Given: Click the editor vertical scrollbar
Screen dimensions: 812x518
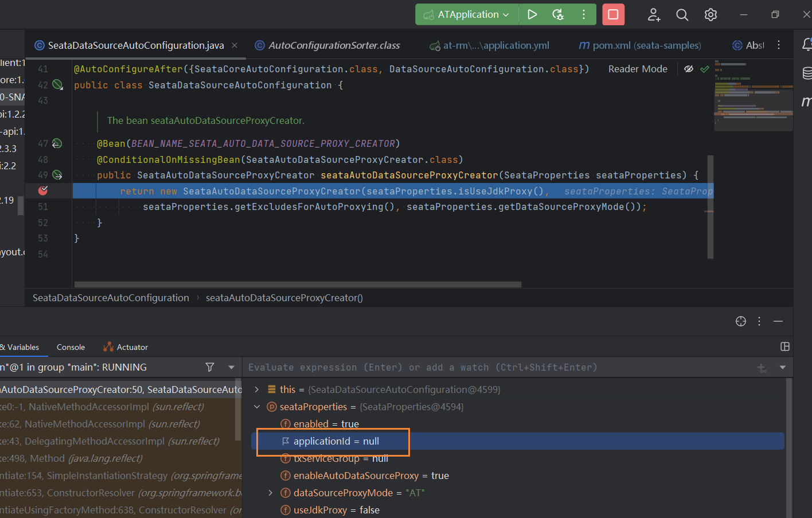Looking at the screenshot, I should [x=710, y=207].
